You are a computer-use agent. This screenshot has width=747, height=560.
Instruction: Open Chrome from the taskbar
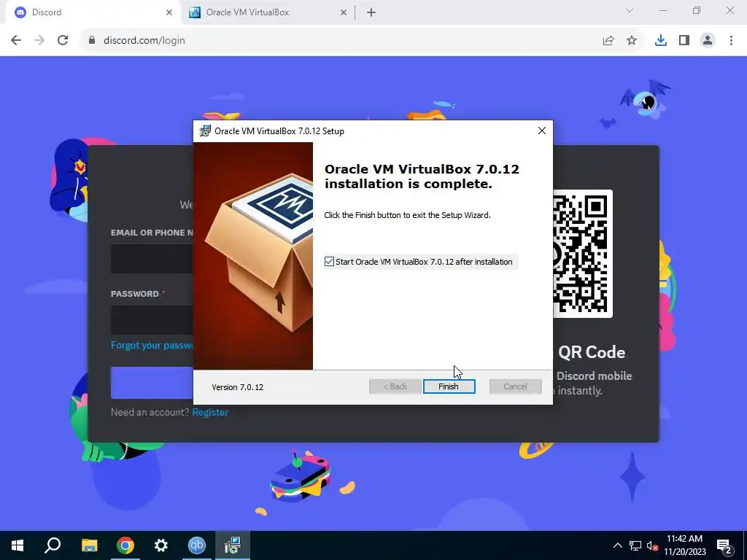(x=125, y=545)
